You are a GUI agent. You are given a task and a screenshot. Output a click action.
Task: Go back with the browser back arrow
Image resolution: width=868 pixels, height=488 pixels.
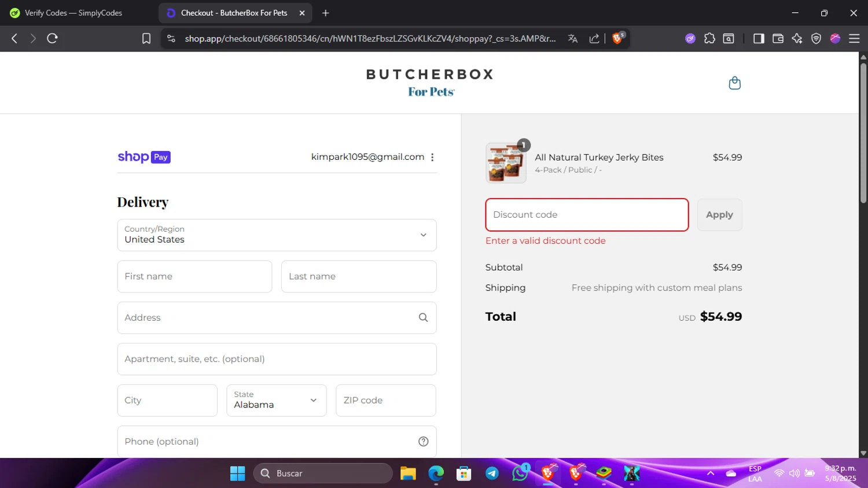click(14, 38)
